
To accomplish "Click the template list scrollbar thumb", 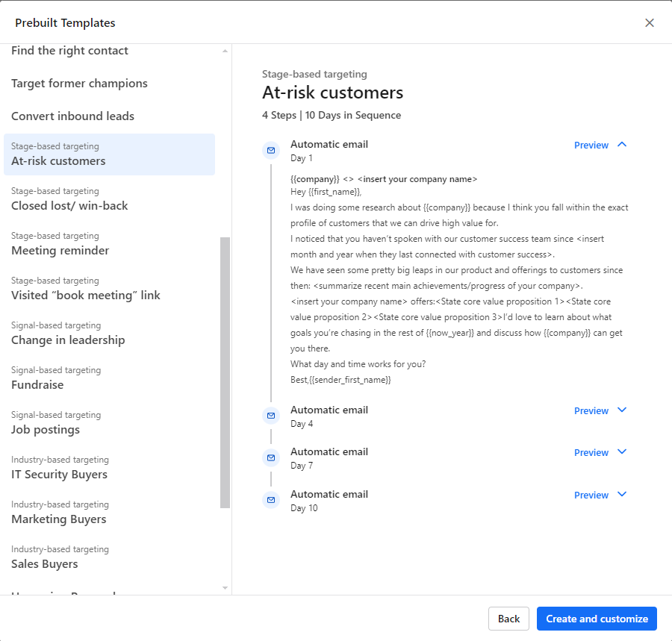I will (x=225, y=372).
